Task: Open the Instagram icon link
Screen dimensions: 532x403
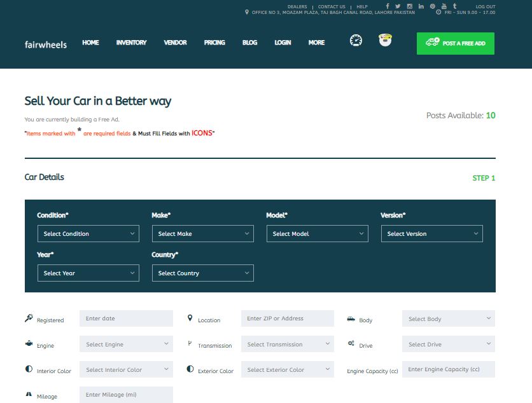Action: click(x=410, y=6)
